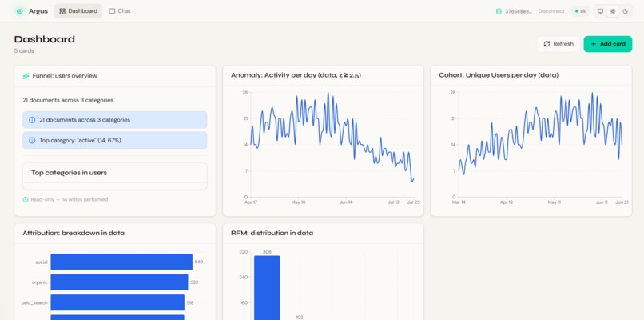Click info icon beside Top category notice
644x320 pixels.
(32, 140)
